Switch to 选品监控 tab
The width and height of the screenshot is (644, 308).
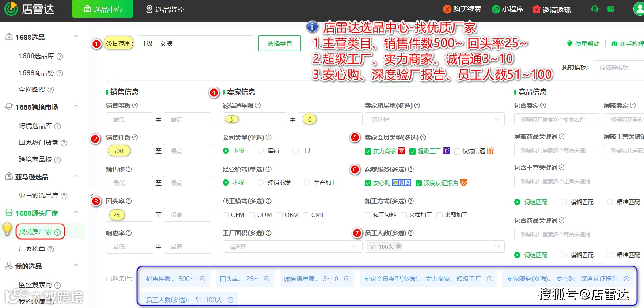click(165, 9)
